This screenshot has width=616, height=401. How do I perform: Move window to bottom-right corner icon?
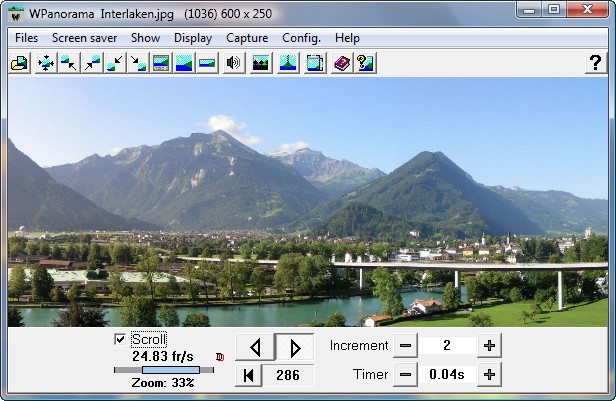point(138,63)
